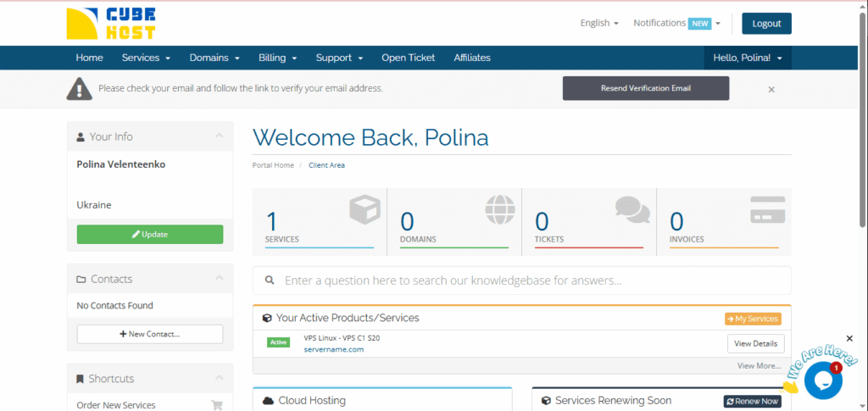Click the shopping cart icon in Shortcuts
Screen dimensions: 868x411
click(217, 405)
